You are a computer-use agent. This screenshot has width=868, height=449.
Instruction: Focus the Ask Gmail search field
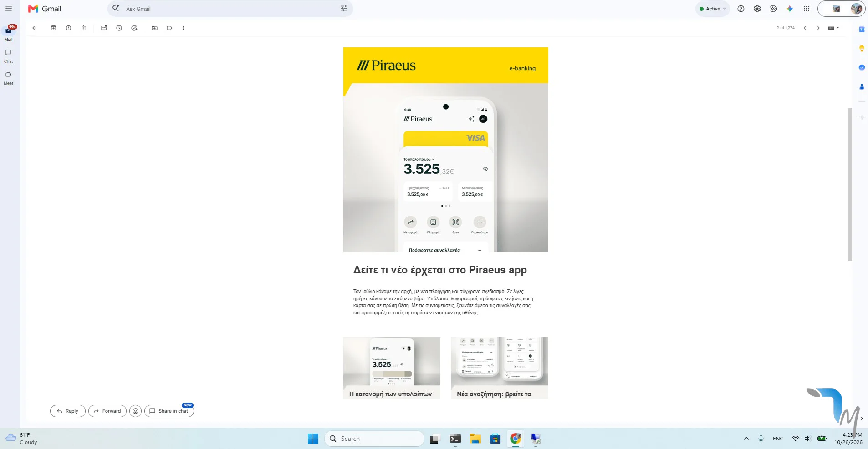230,9
